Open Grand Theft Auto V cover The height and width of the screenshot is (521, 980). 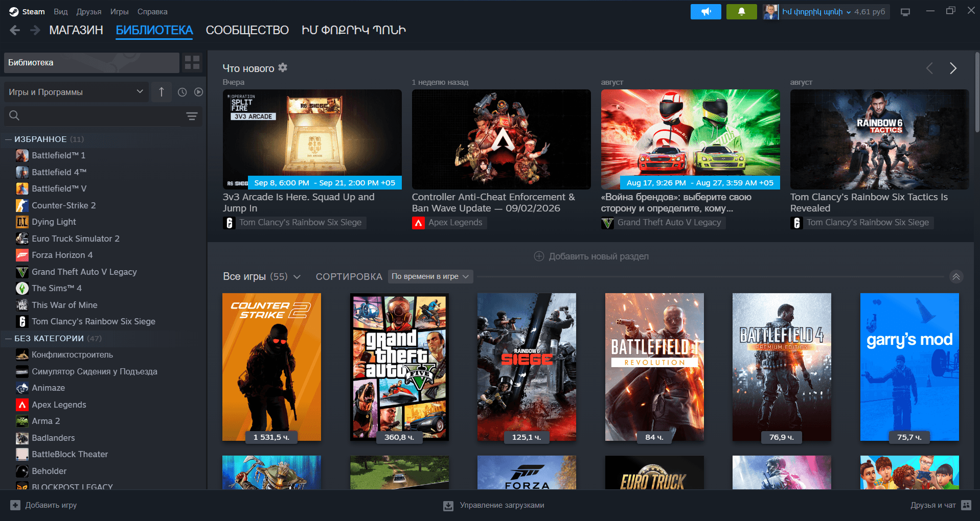399,367
